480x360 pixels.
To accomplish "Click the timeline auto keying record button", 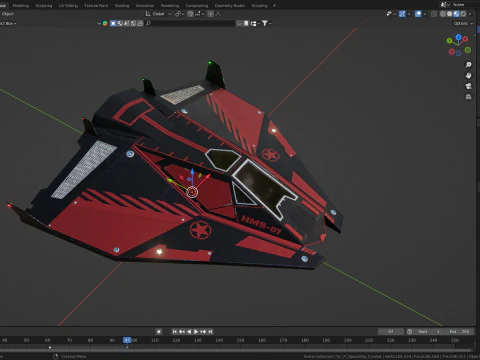I will pos(159,332).
